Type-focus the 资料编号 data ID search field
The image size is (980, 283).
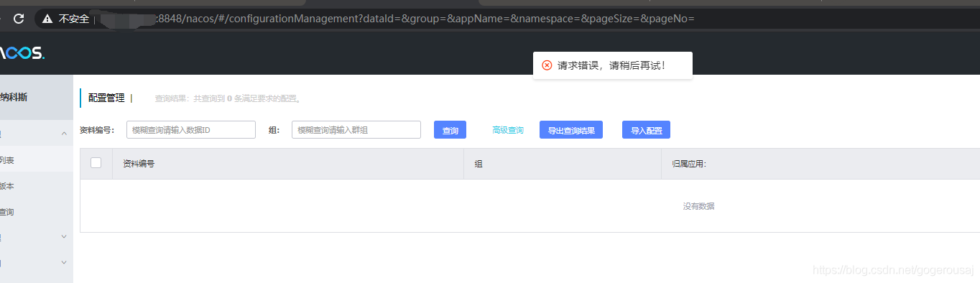191,129
